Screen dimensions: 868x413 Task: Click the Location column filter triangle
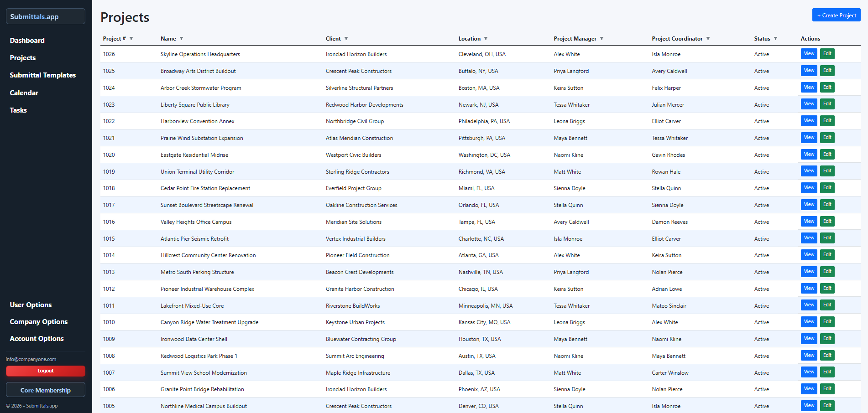tap(486, 39)
